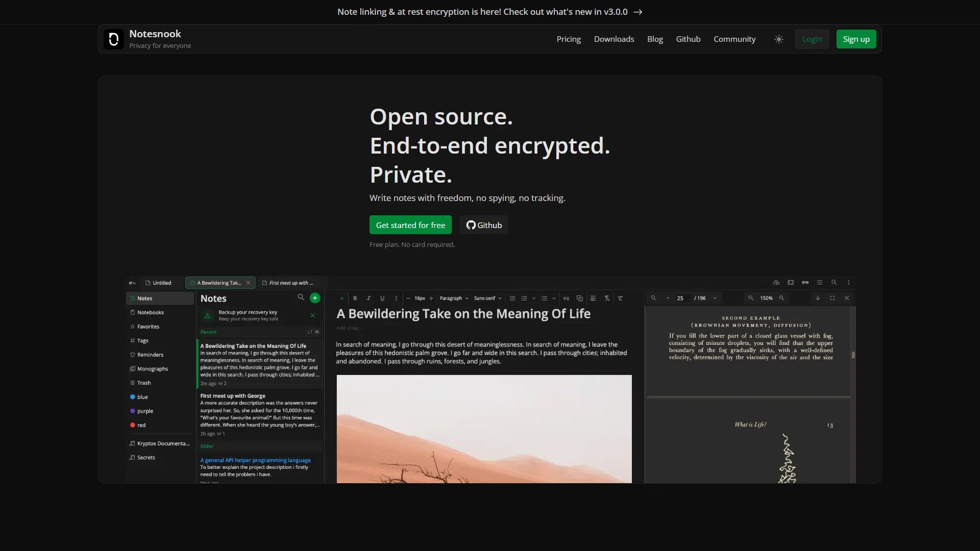The height and width of the screenshot is (551, 980).
Task: Click Get started for free button
Action: (x=410, y=225)
